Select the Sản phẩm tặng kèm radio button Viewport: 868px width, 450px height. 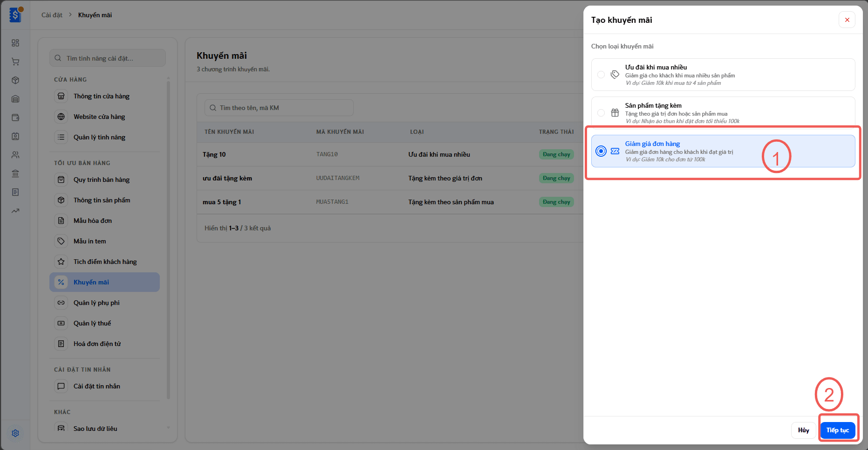601,113
